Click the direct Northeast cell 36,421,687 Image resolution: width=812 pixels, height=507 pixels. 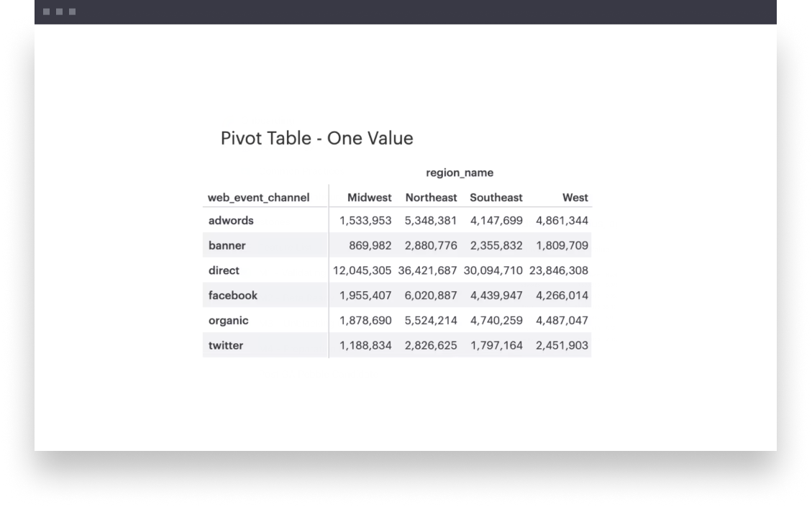[427, 270]
